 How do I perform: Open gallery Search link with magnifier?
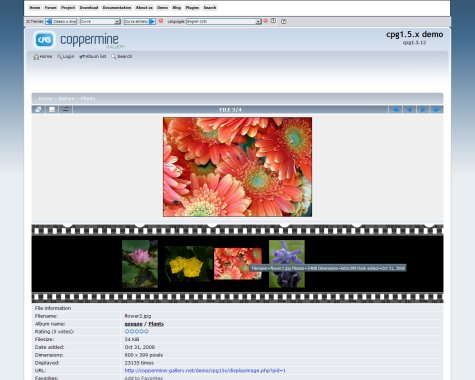pyautogui.click(x=122, y=57)
